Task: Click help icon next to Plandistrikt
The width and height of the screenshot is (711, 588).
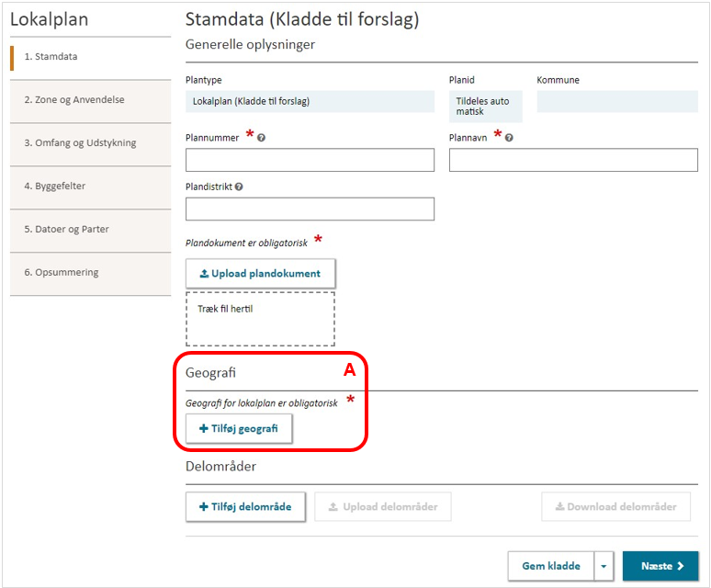Action: click(x=239, y=187)
